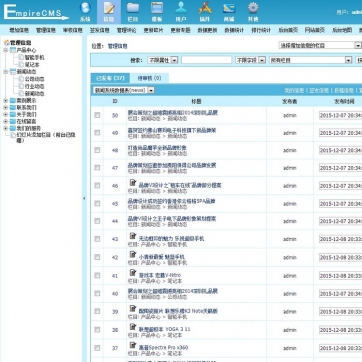Tick the checkbox for item ID 40
Screen dimensions: 362x362
(x=97, y=293)
